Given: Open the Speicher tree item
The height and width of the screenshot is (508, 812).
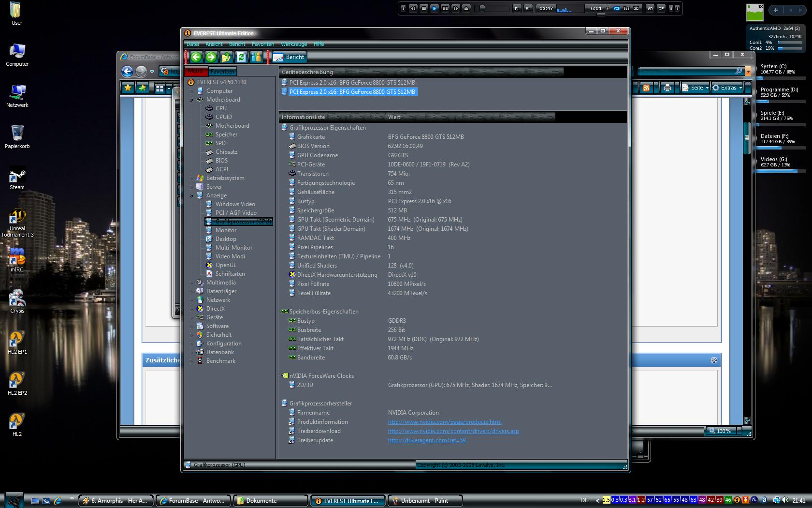Looking at the screenshot, I should point(226,134).
